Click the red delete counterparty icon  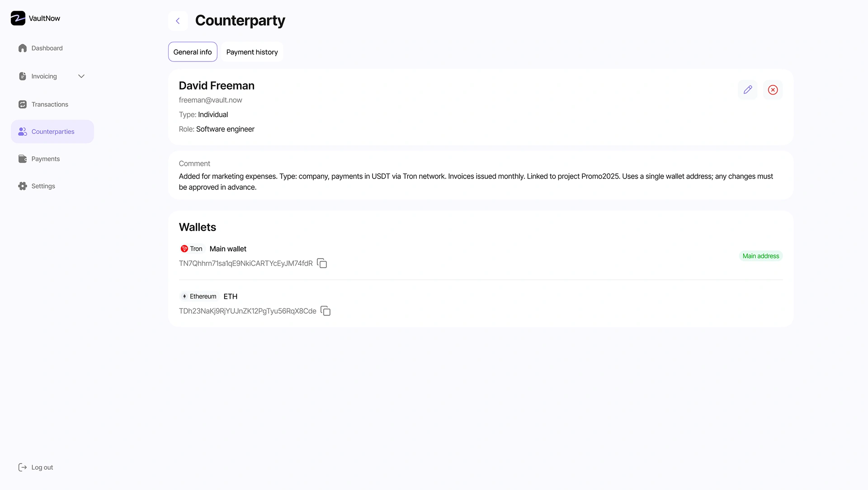773,90
